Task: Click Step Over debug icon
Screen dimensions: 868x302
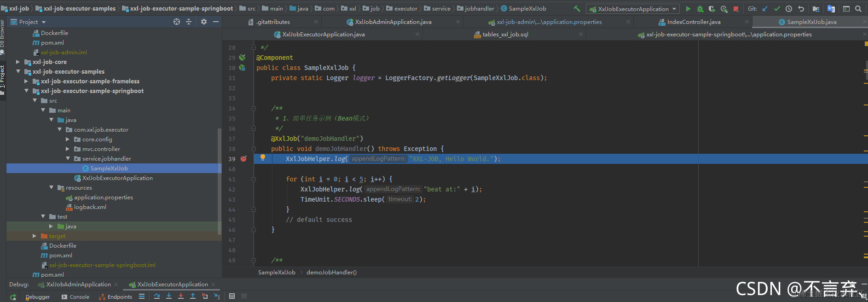Action: coord(157,296)
